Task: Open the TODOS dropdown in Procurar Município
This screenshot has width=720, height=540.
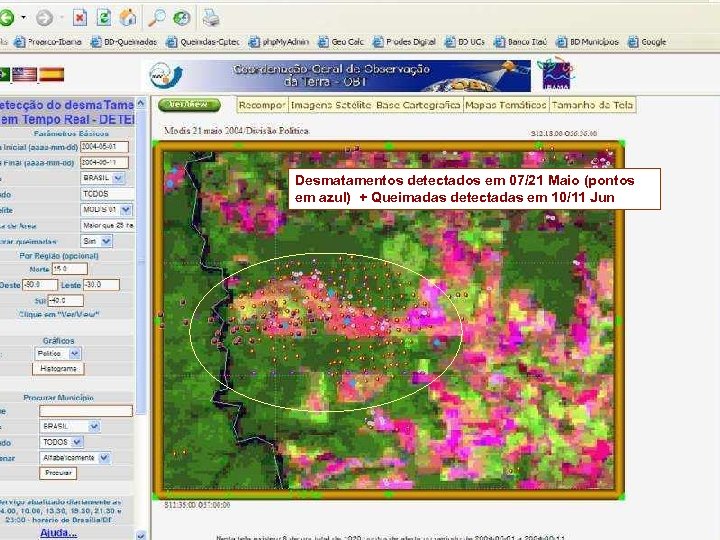Action: [62, 442]
